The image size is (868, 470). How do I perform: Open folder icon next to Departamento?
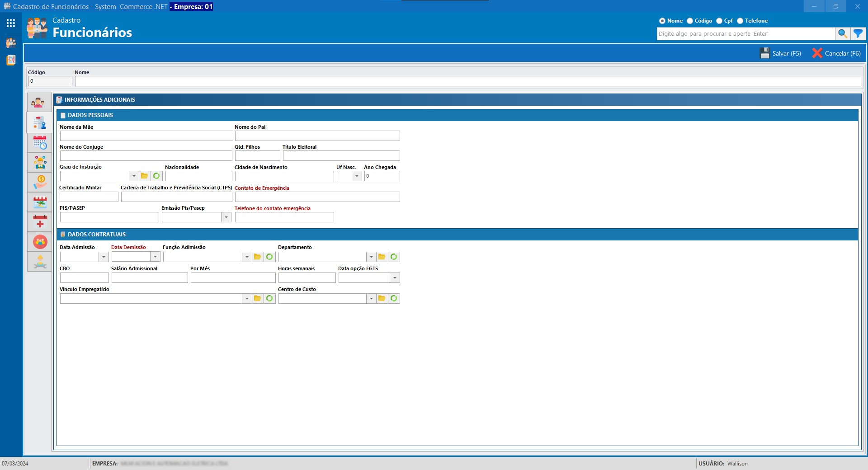(x=382, y=257)
